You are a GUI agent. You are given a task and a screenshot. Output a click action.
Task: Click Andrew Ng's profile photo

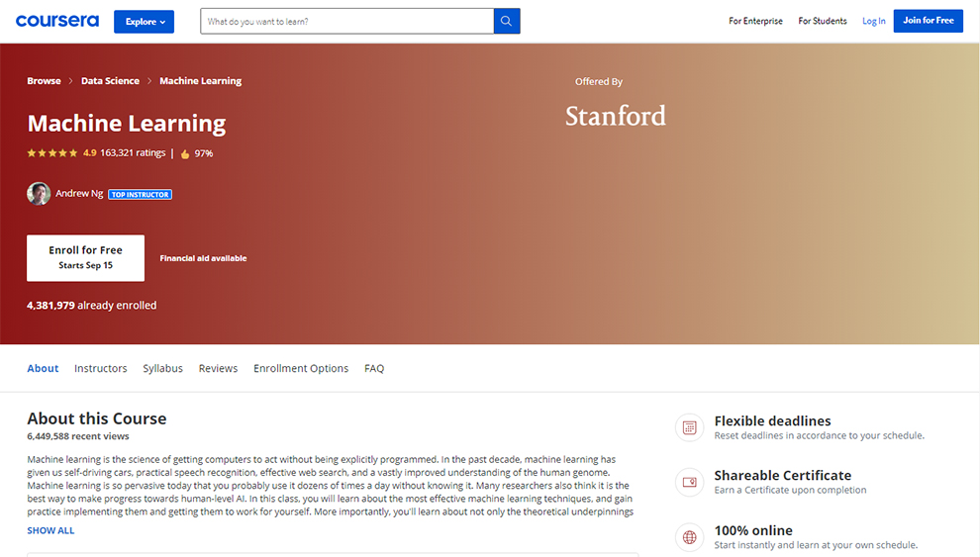click(x=39, y=194)
